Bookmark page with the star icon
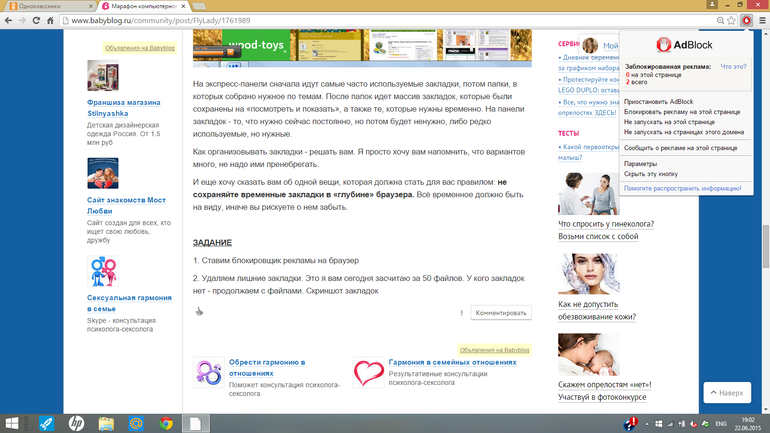Screen dimensions: 770x433 coord(732,20)
